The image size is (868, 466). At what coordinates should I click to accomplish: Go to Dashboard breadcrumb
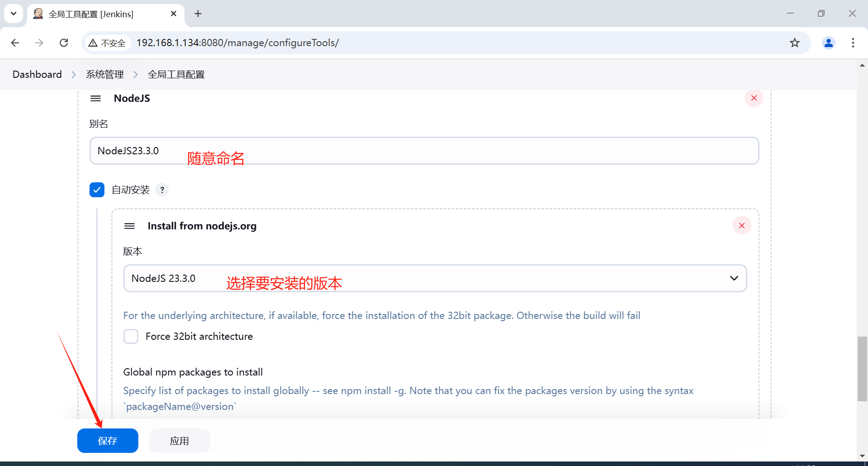pyautogui.click(x=37, y=74)
